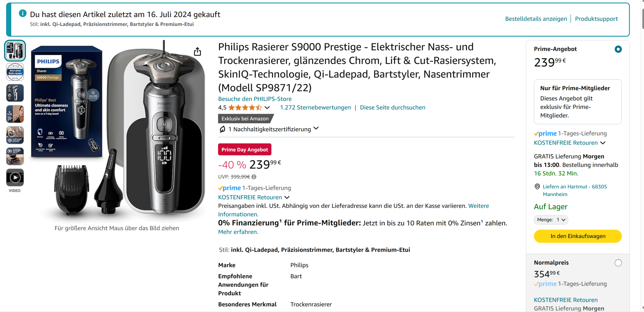Open the Menge quantity dropdown
Screen dimensions: 644x312
point(551,220)
